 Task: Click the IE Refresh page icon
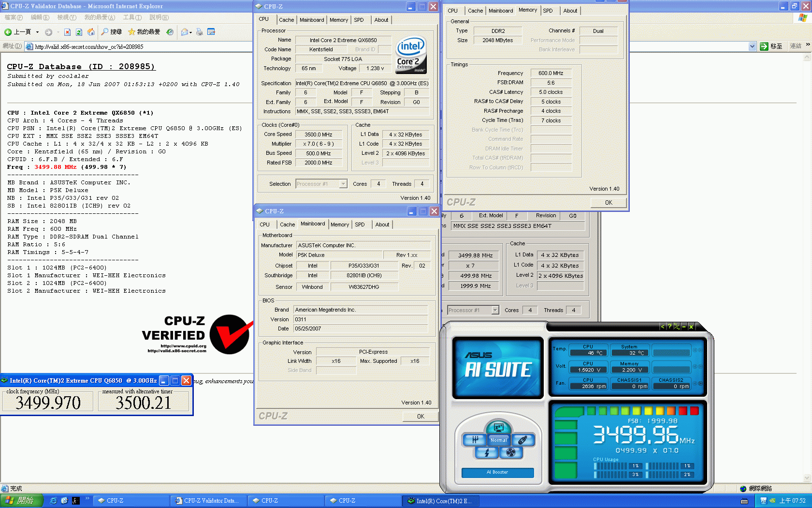pos(79,32)
